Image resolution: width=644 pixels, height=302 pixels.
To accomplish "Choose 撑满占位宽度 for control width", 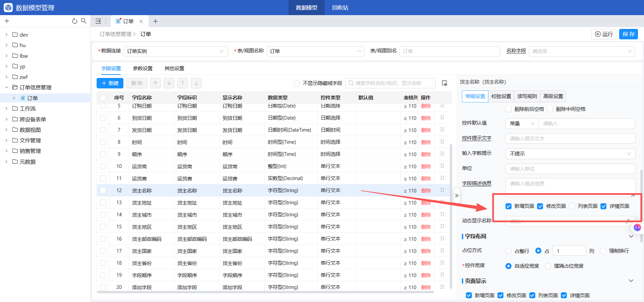I will pos(548,266).
